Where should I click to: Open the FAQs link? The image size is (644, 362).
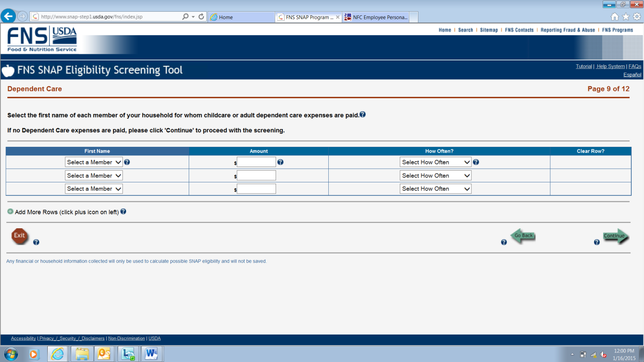coord(635,67)
